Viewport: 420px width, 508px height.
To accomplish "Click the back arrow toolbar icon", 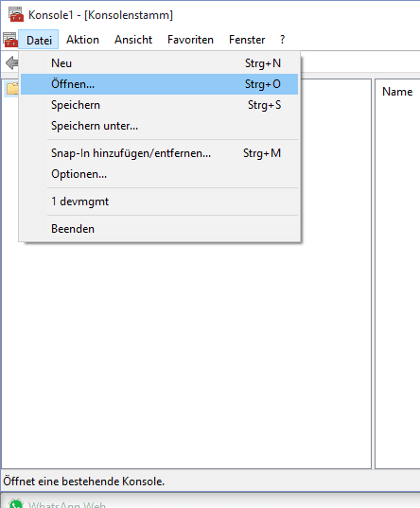I will 12,62.
